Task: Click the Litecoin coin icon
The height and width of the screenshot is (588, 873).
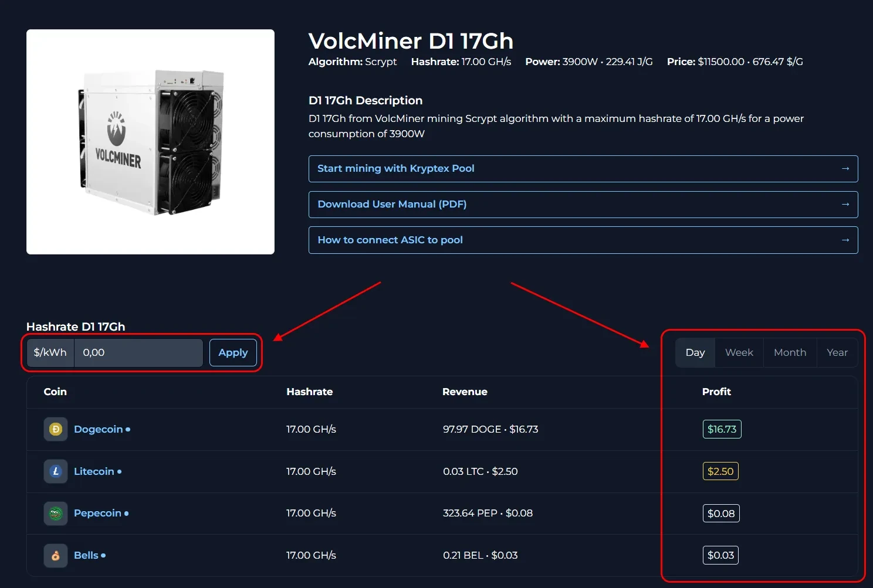Action: tap(56, 471)
